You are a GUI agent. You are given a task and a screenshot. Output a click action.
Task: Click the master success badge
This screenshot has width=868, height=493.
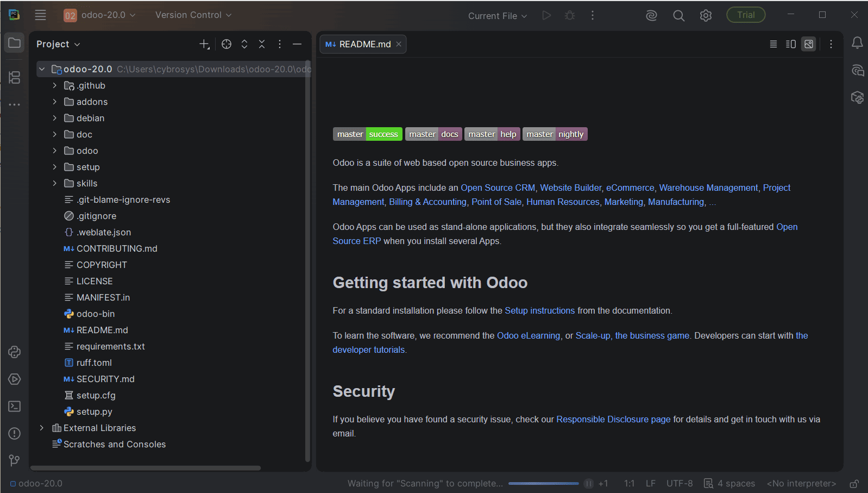tap(368, 134)
